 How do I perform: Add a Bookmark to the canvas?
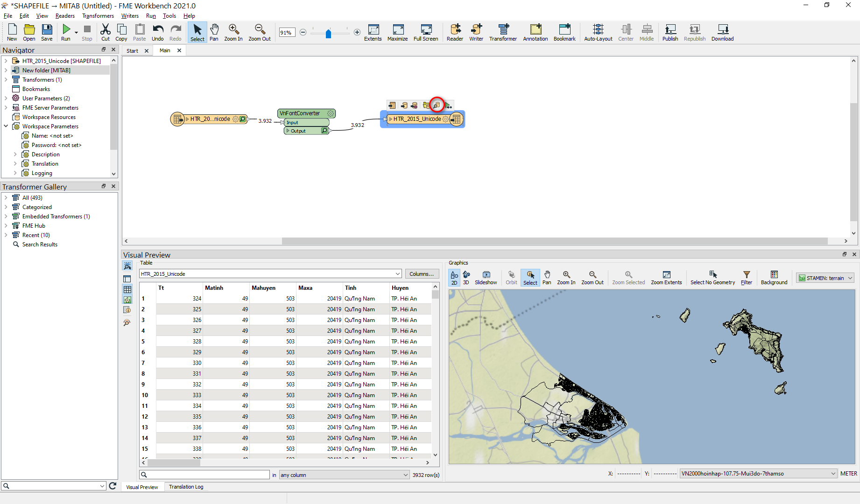tap(564, 33)
